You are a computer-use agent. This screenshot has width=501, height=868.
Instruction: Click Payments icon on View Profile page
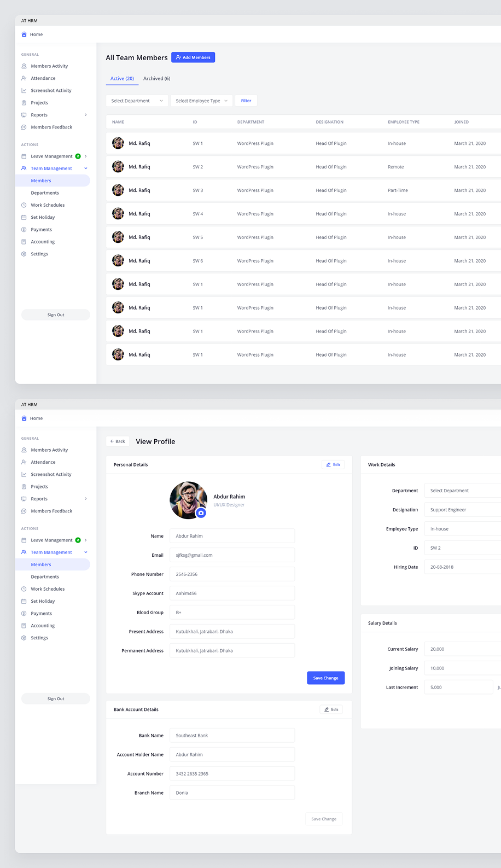24,614
